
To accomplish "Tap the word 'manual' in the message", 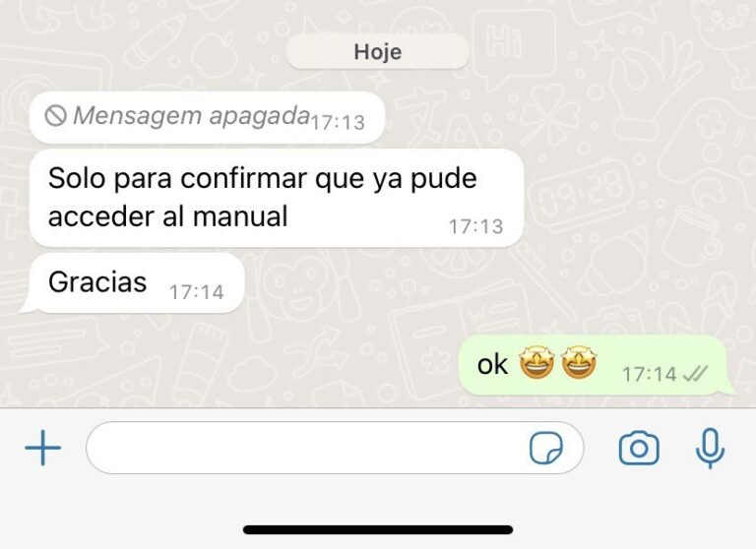I will click(x=240, y=215).
